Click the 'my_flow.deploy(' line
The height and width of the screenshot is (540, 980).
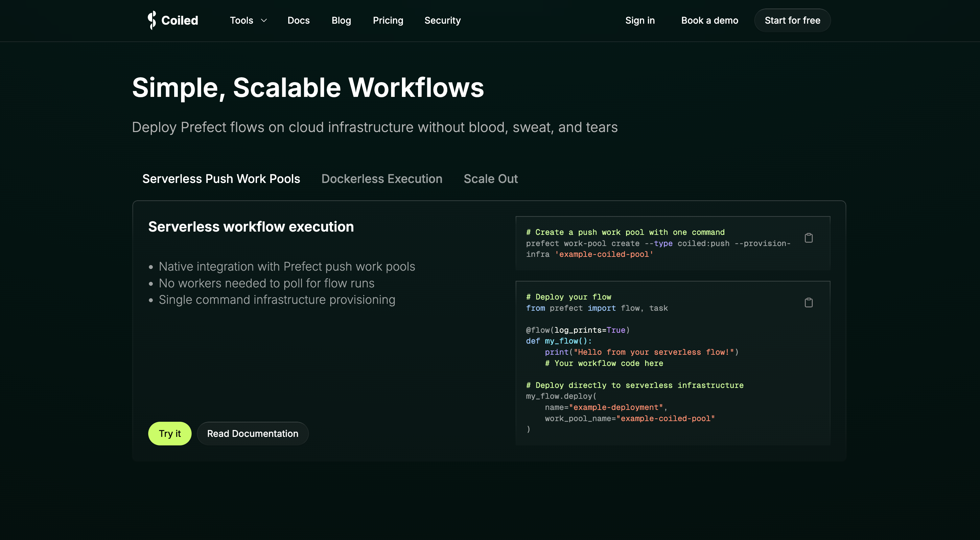pos(561,396)
